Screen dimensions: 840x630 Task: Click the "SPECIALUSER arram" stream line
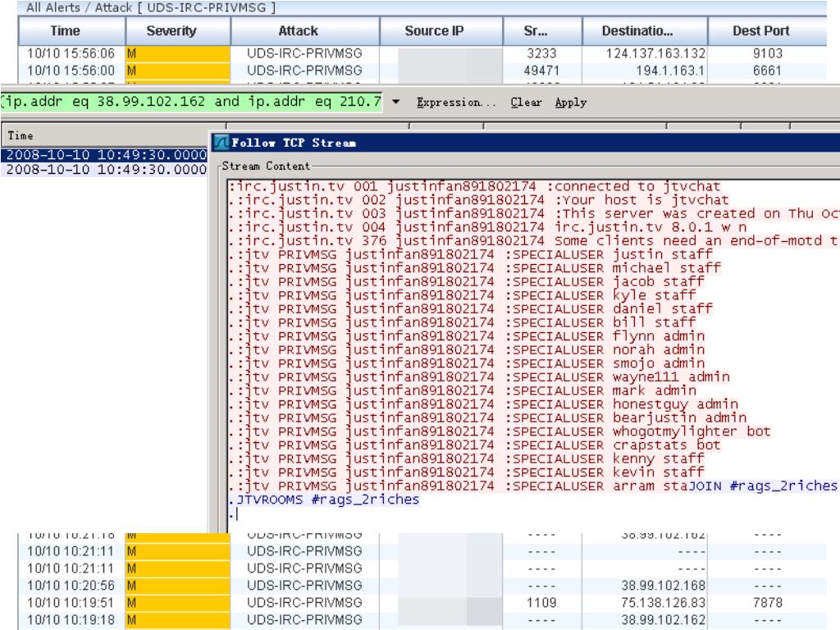tap(458, 486)
